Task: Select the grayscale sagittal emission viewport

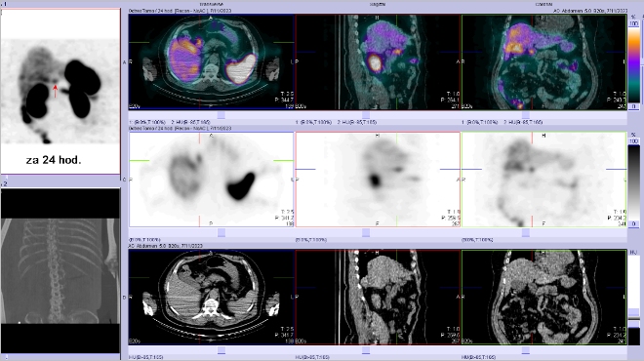Action: tap(378, 180)
